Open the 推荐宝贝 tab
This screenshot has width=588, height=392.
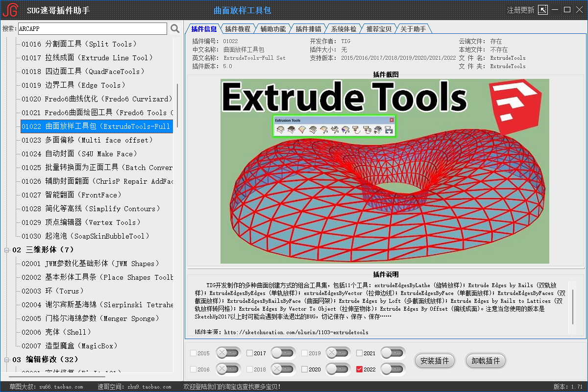(379, 29)
